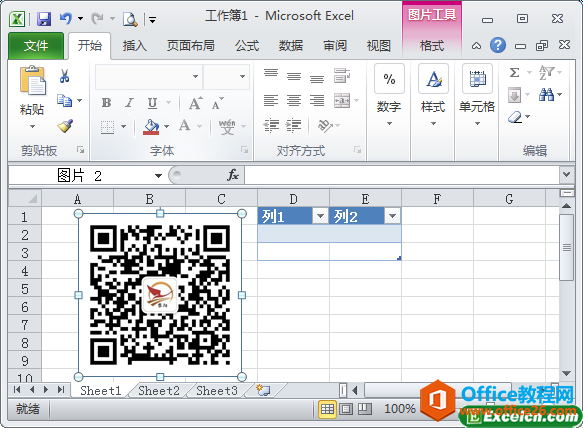
Task: Click the Find binoculars icon
Action: tap(547, 95)
